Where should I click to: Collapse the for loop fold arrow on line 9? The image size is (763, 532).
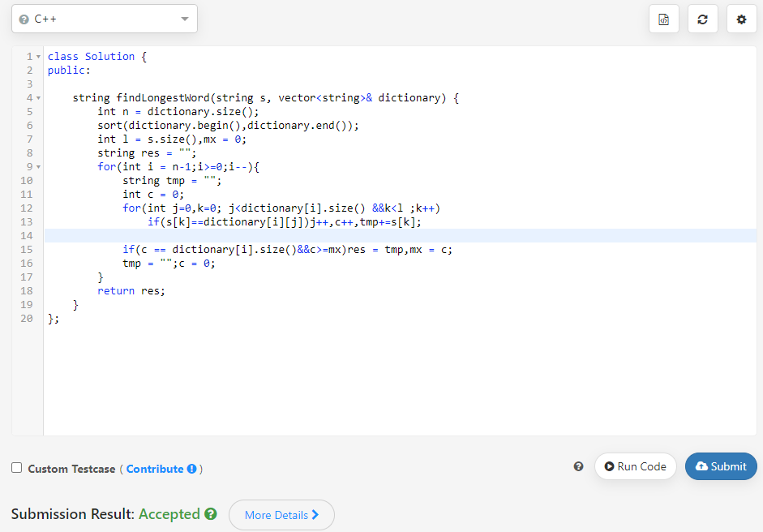click(x=38, y=167)
